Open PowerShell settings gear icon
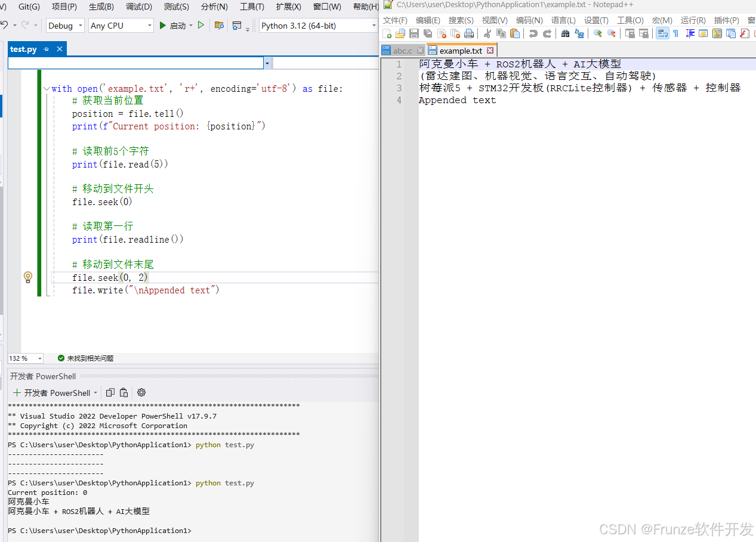 pos(141,392)
